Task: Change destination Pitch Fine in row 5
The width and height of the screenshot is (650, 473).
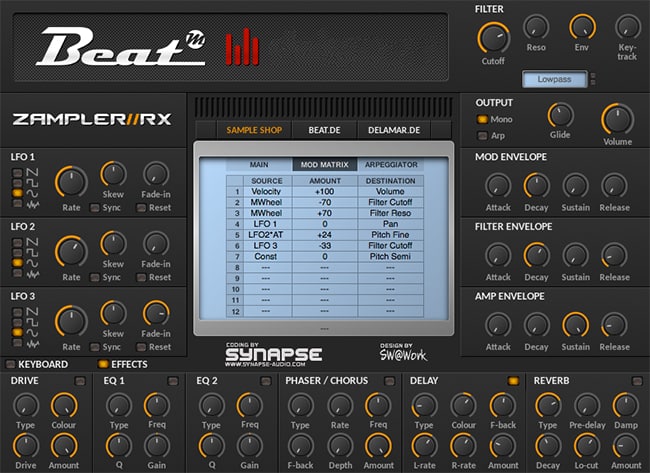Action: click(390, 235)
